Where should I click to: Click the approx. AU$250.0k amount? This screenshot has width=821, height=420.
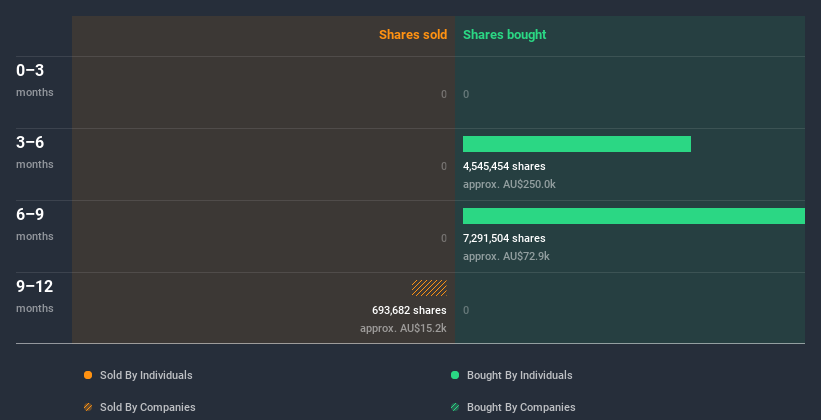click(x=509, y=184)
